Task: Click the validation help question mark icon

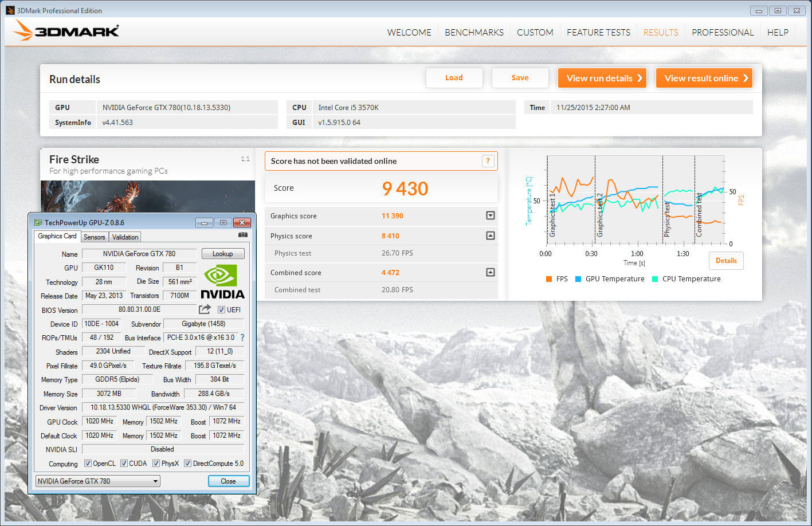Action: [x=488, y=161]
